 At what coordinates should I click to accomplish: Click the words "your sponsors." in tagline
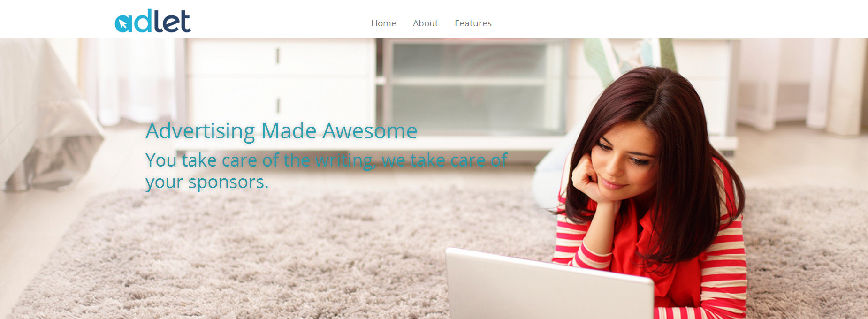[x=207, y=182]
